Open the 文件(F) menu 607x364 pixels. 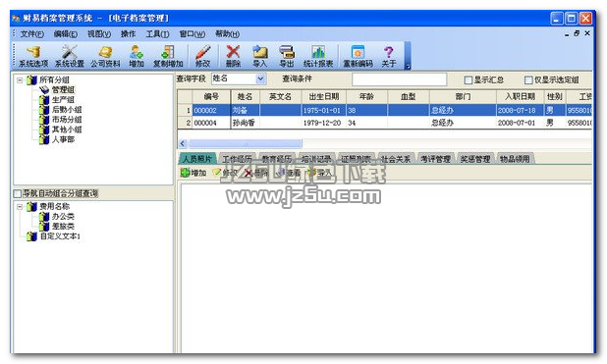click(x=31, y=34)
